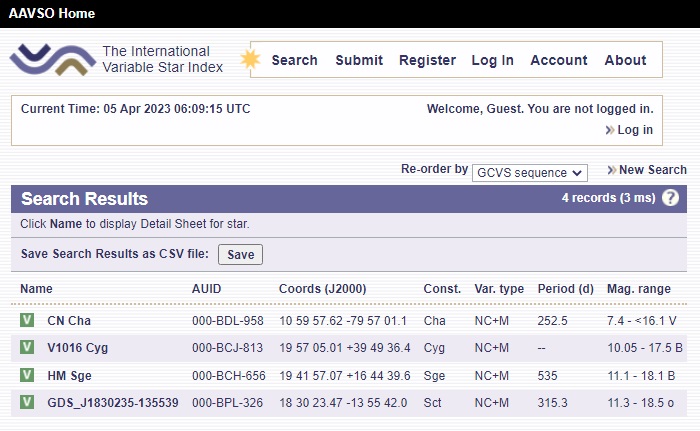Click the green V icon for GDS_J1830235-135539
700x431 pixels.
27,402
